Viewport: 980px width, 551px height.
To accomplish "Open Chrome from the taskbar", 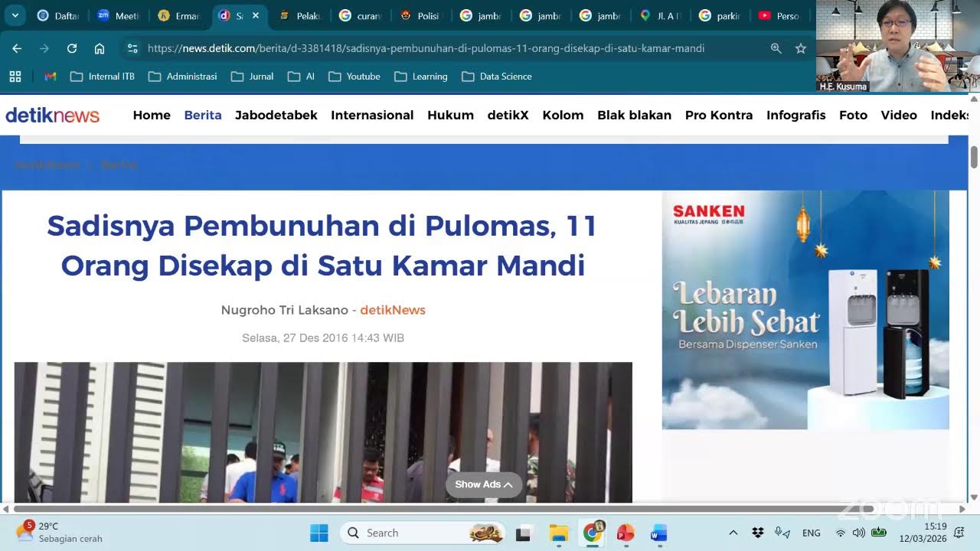I will [593, 533].
